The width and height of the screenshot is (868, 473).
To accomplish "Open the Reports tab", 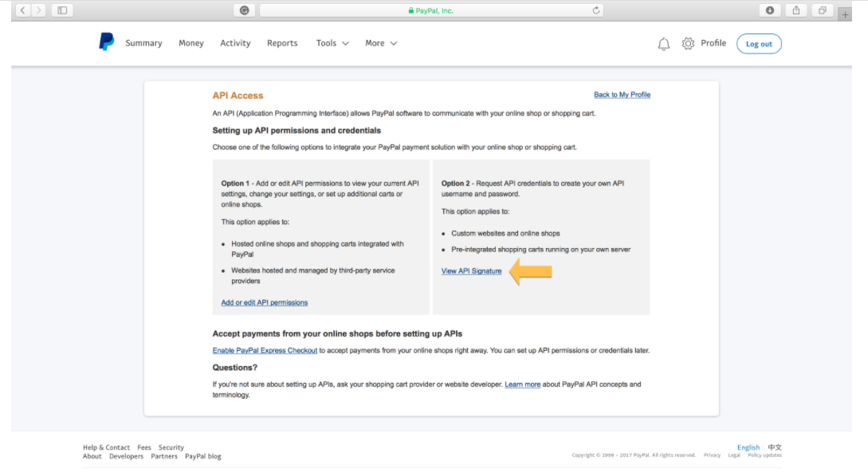I will coord(282,43).
